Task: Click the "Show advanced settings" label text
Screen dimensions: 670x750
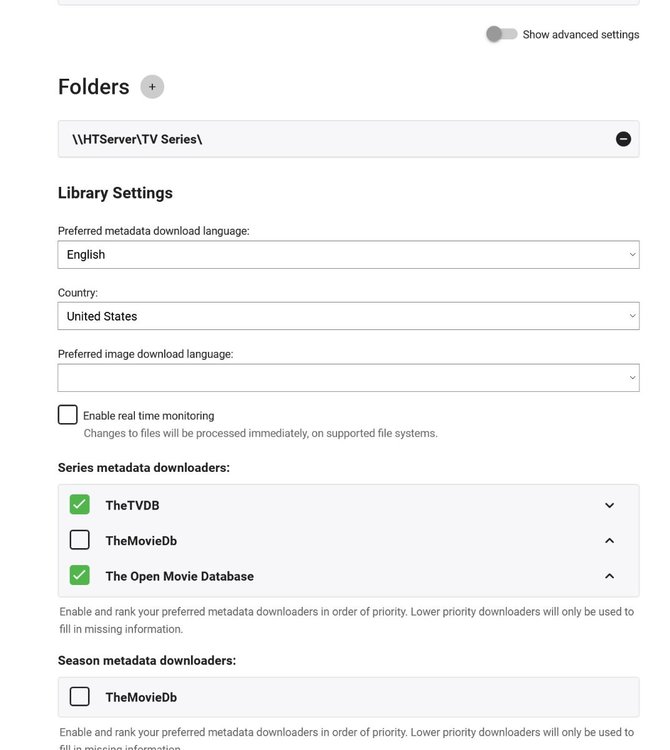Action: point(580,34)
